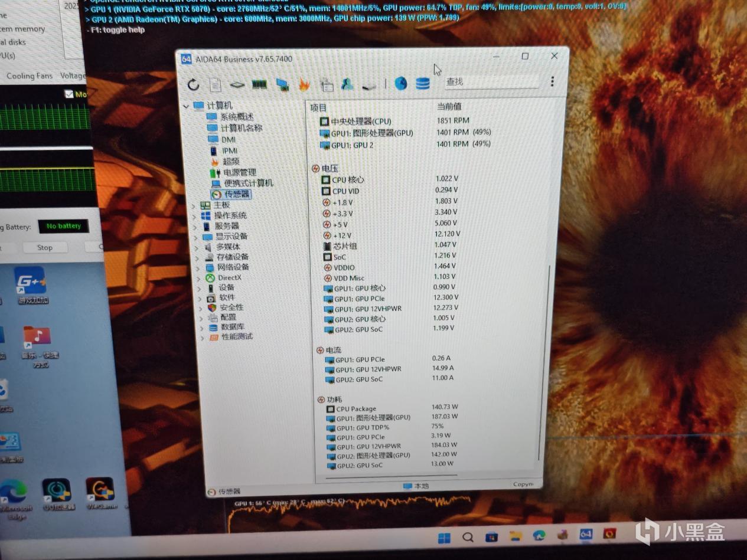Open File Explorer from the taskbar

pos(516,536)
